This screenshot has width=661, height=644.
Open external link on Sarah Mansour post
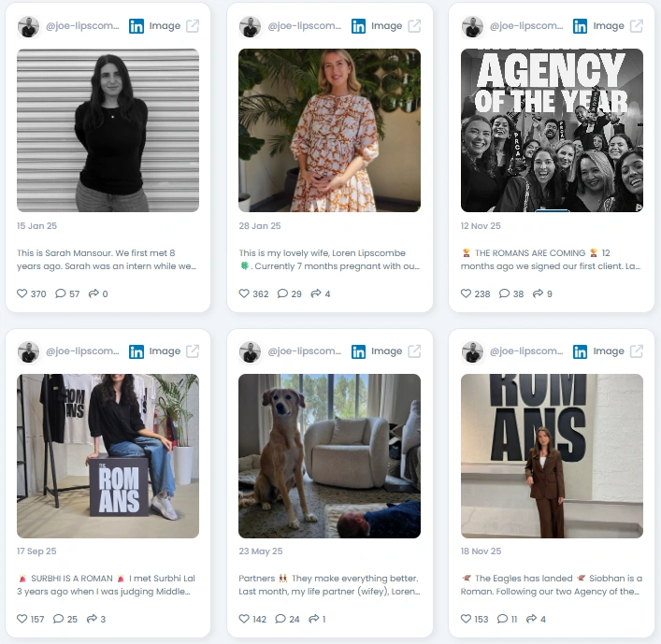click(193, 26)
